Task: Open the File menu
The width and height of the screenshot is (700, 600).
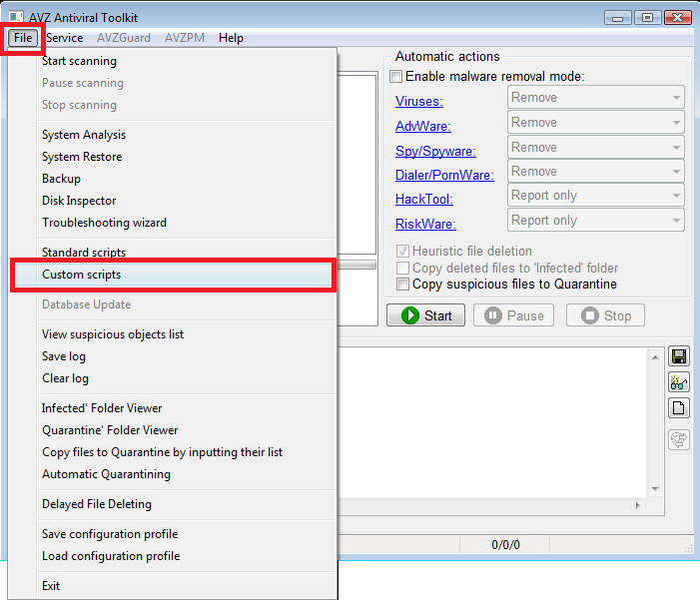Action: tap(23, 38)
